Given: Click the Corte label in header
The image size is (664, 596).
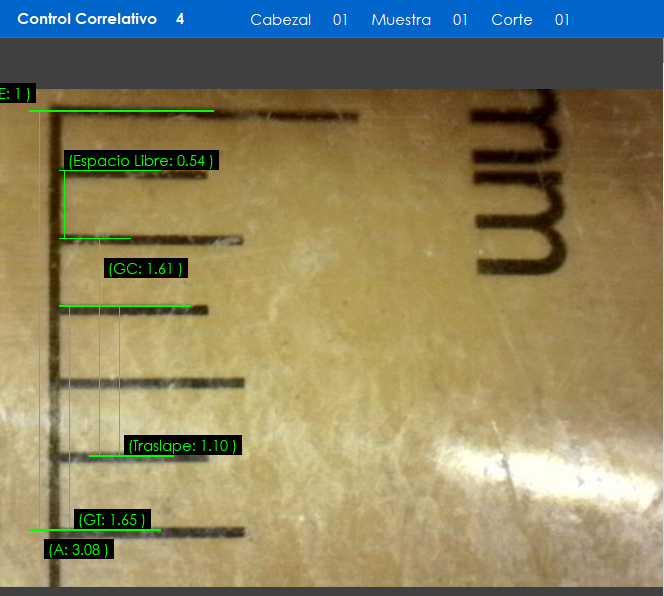Looking at the screenshot, I should coord(511,20).
